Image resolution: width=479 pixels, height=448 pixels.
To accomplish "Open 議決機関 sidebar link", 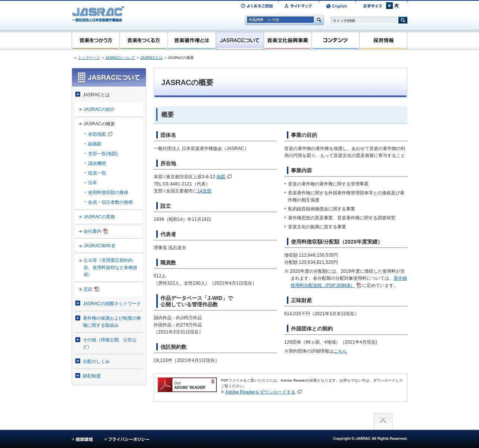I will [x=97, y=163].
